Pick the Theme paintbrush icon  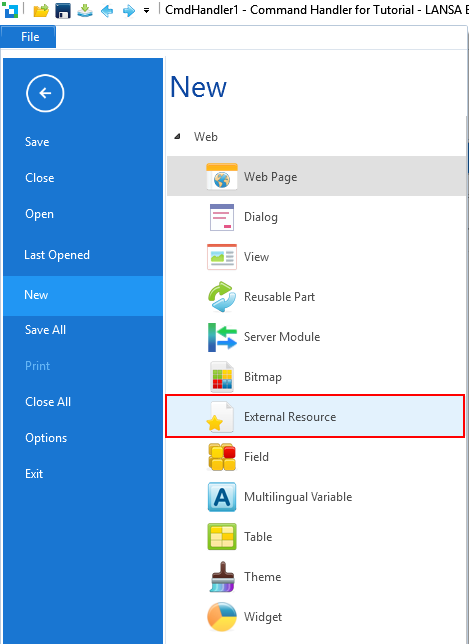tap(222, 577)
